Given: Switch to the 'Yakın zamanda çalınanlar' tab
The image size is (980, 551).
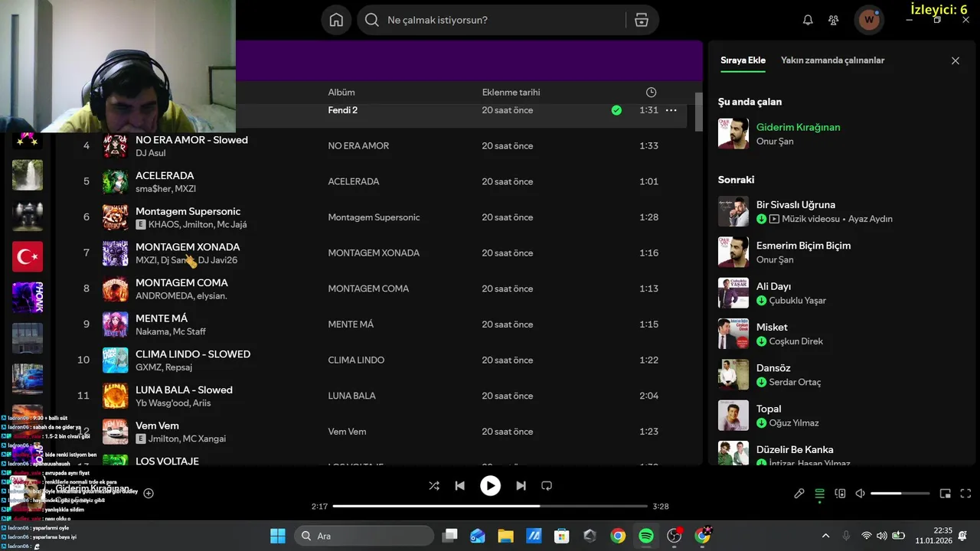Looking at the screenshot, I should pos(832,60).
